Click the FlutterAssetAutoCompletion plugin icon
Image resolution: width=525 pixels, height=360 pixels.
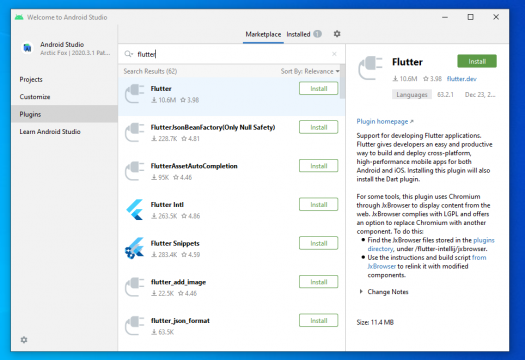point(134,171)
